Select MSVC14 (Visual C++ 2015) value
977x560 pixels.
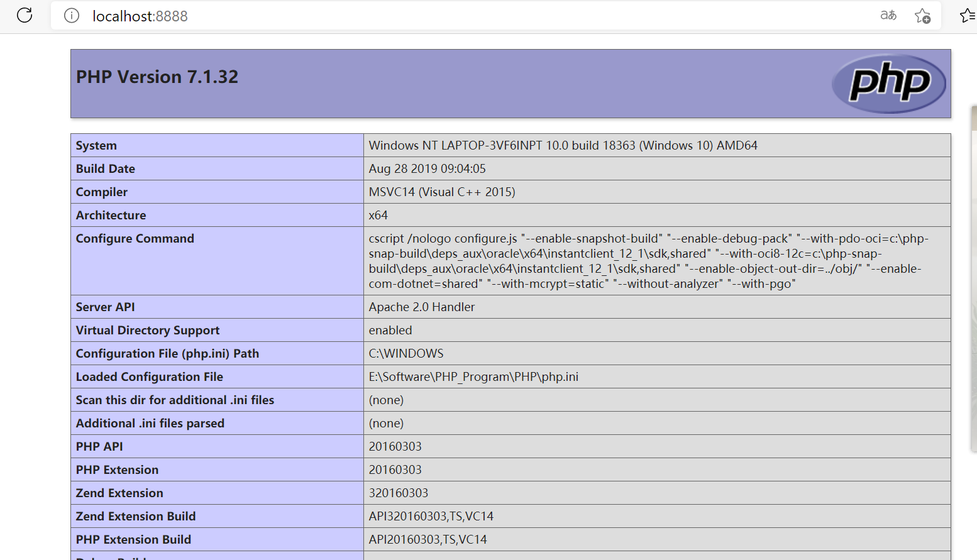click(442, 192)
